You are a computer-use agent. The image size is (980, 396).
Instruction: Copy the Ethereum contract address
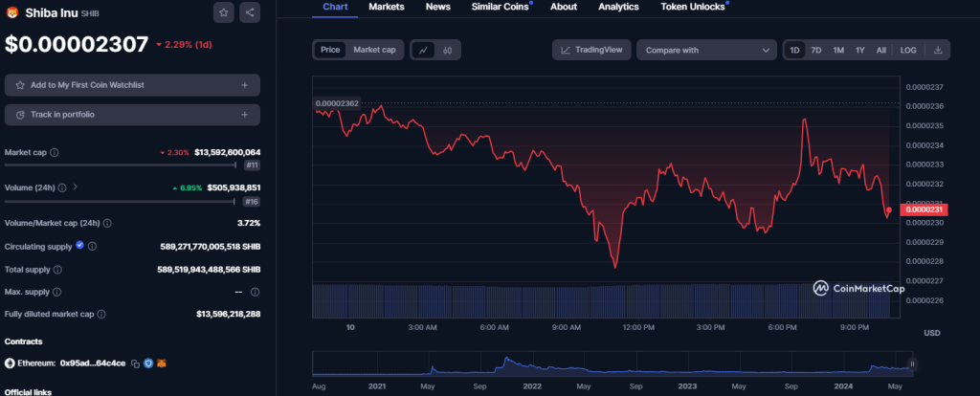[136, 363]
